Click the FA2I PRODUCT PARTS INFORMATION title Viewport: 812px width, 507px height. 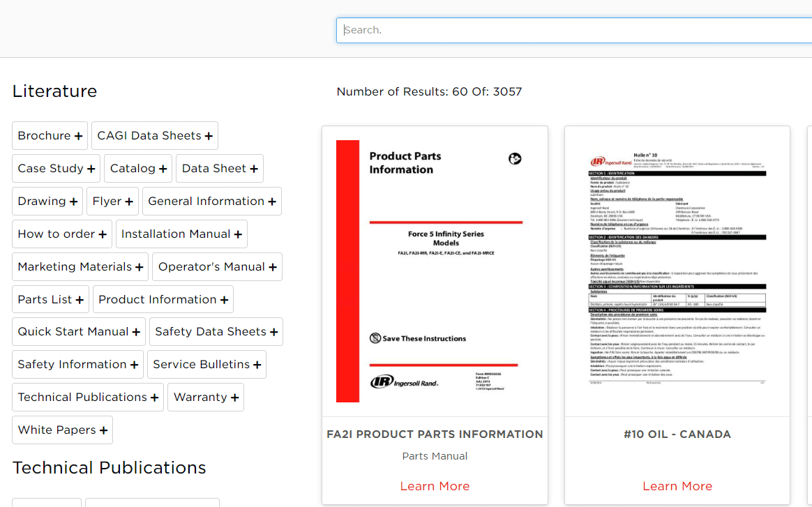[x=435, y=434]
